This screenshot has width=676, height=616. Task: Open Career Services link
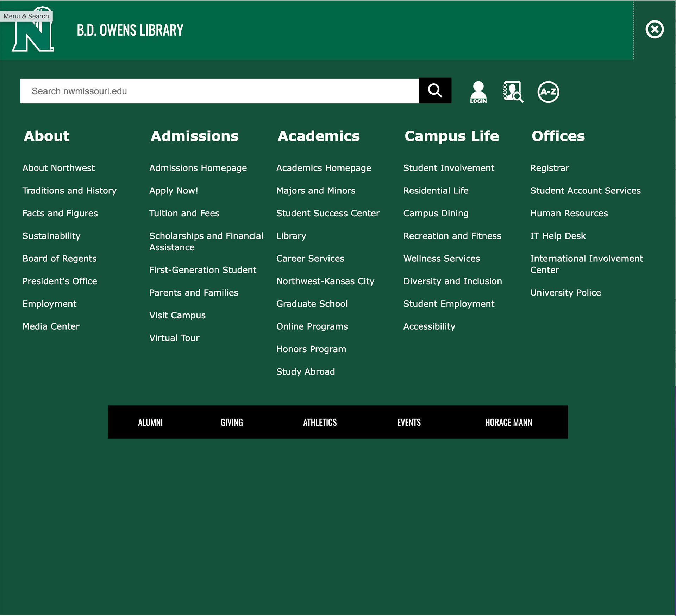click(x=310, y=259)
